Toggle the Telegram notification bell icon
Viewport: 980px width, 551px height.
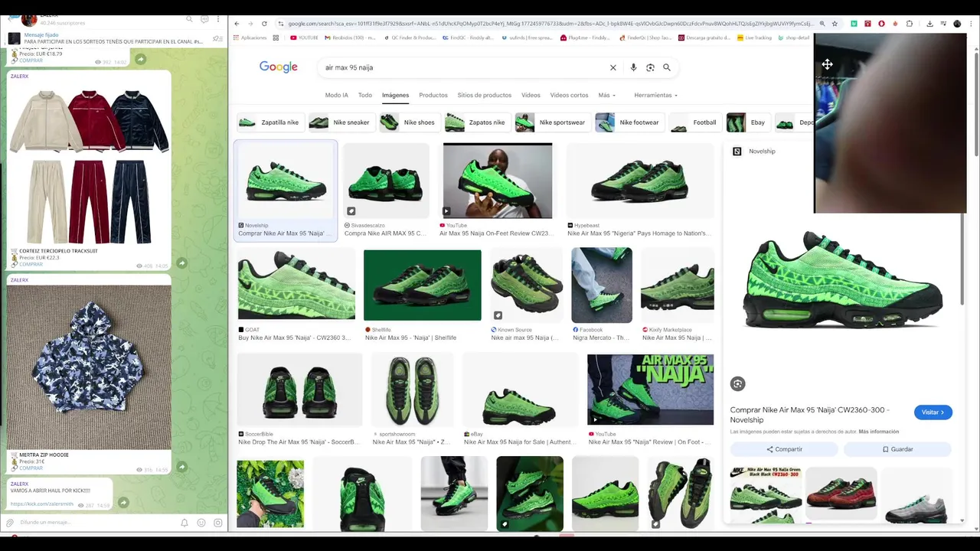(185, 523)
